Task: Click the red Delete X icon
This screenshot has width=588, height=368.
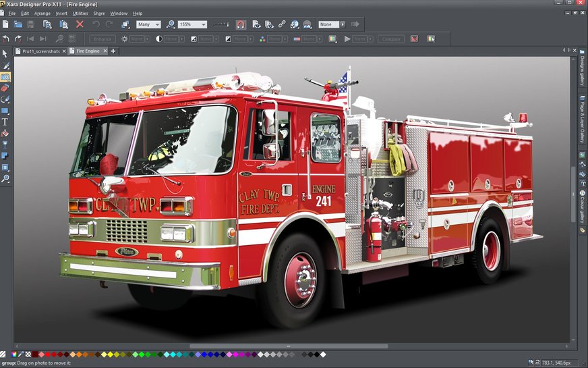Action: click(x=80, y=24)
